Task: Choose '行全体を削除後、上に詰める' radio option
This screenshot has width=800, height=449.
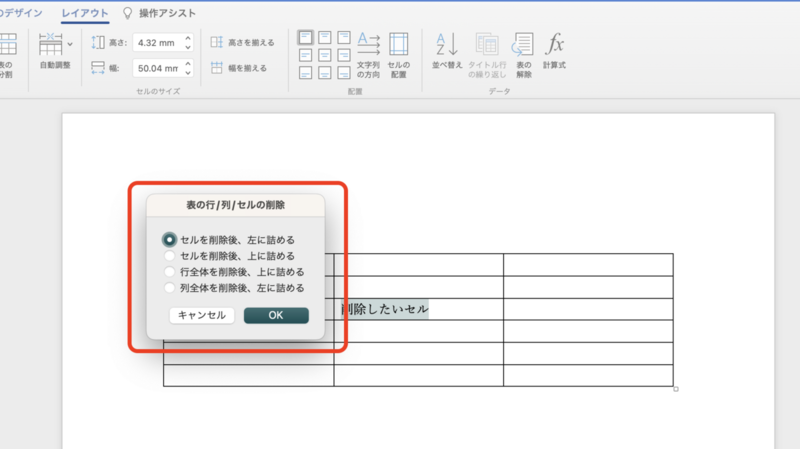Action: [x=169, y=271]
